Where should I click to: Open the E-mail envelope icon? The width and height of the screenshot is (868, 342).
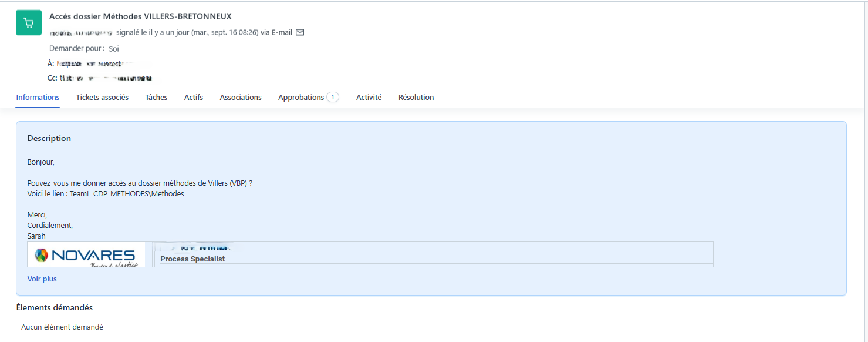(300, 32)
